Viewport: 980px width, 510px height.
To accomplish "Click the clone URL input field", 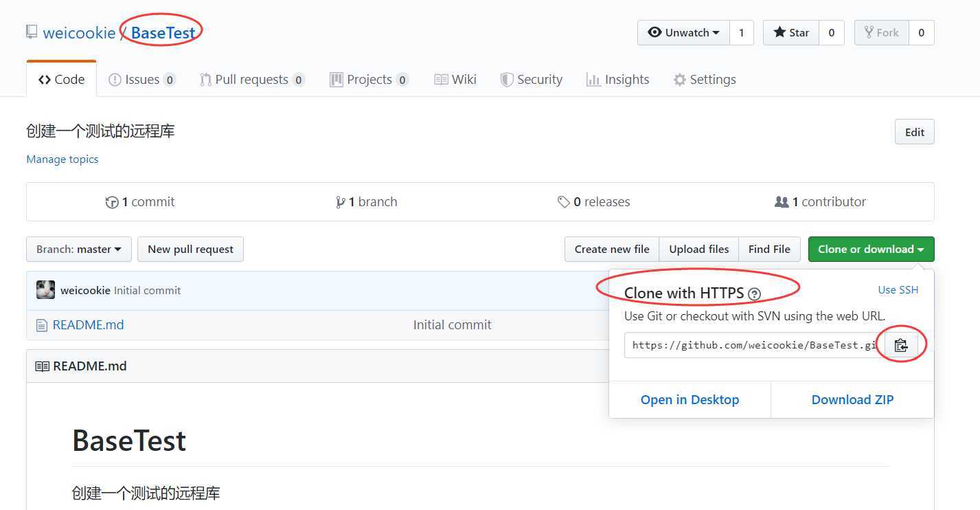I will pyautogui.click(x=754, y=345).
